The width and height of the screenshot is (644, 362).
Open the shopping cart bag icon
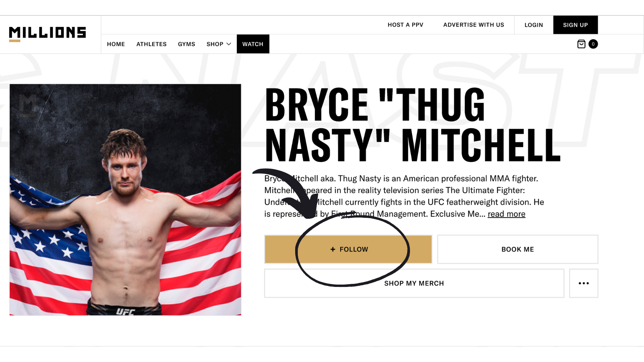(x=581, y=44)
